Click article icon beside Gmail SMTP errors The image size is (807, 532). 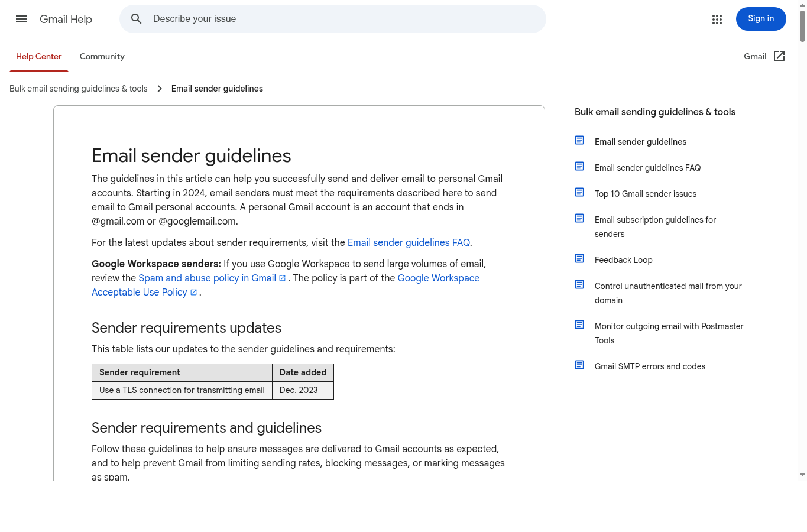click(x=579, y=365)
